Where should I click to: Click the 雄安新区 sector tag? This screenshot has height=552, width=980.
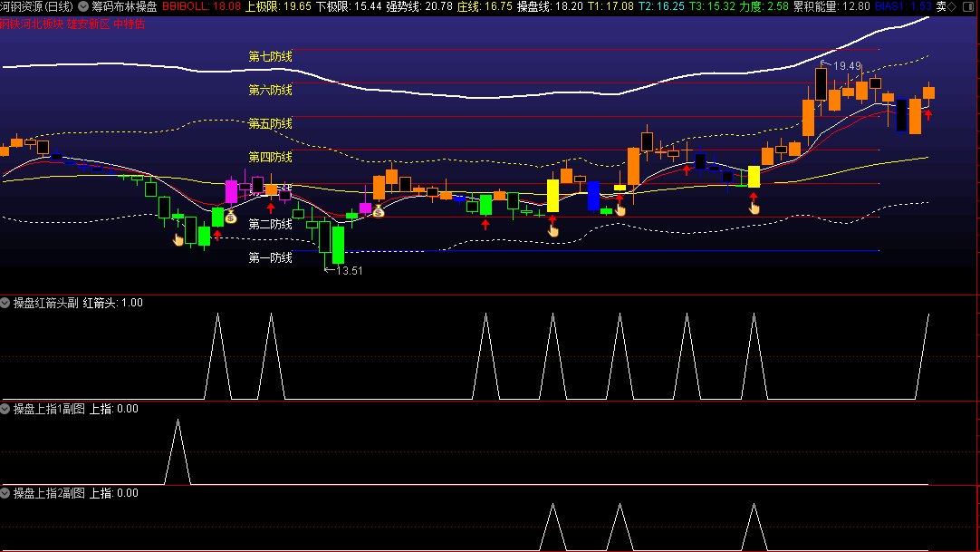point(88,23)
